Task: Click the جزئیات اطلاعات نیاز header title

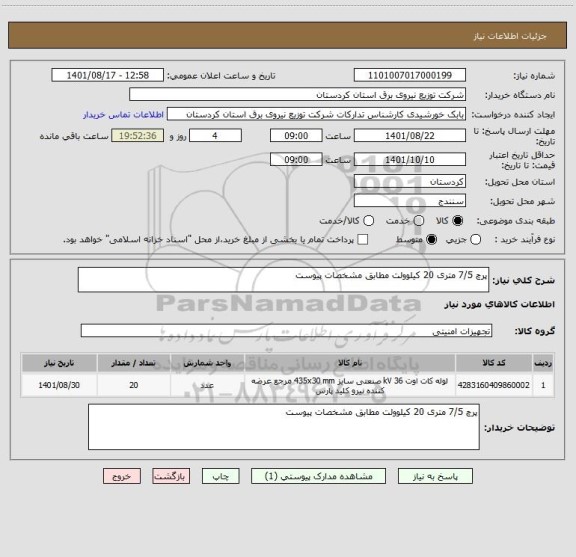Action: (510, 36)
